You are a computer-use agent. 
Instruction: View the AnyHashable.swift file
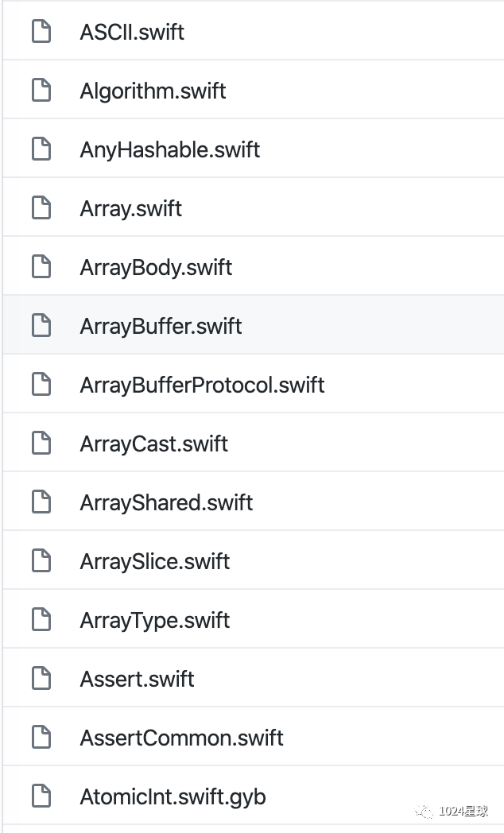(x=170, y=149)
